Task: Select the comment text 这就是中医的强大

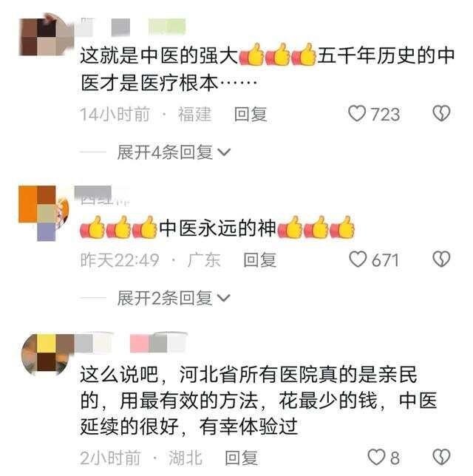Action: tap(159, 56)
